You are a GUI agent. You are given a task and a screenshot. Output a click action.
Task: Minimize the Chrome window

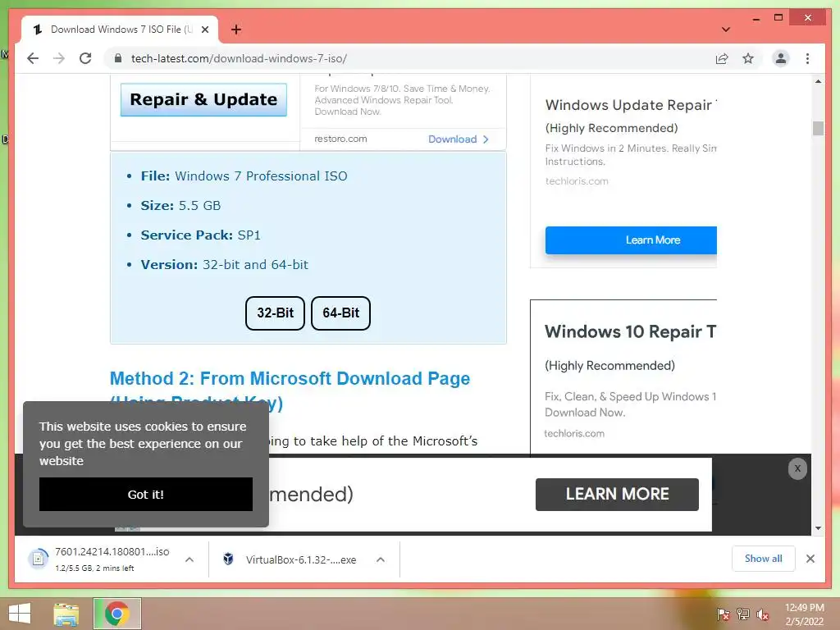[x=756, y=18]
